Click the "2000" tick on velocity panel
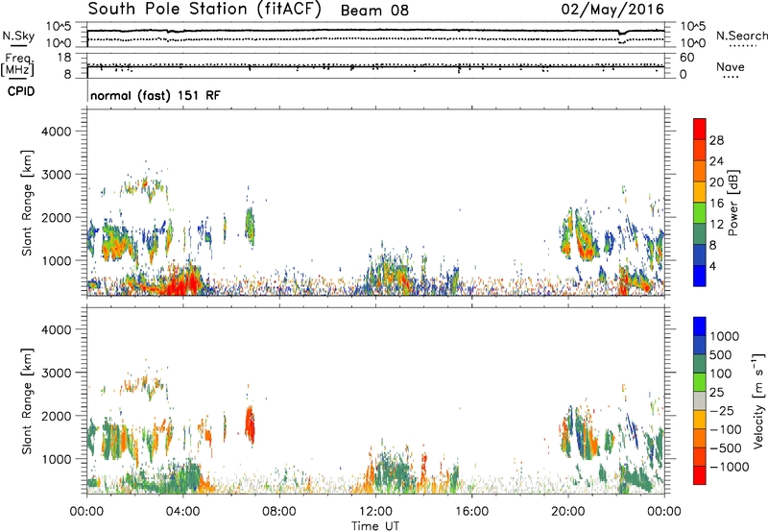This screenshot has height=532, width=768. pyautogui.click(x=57, y=416)
